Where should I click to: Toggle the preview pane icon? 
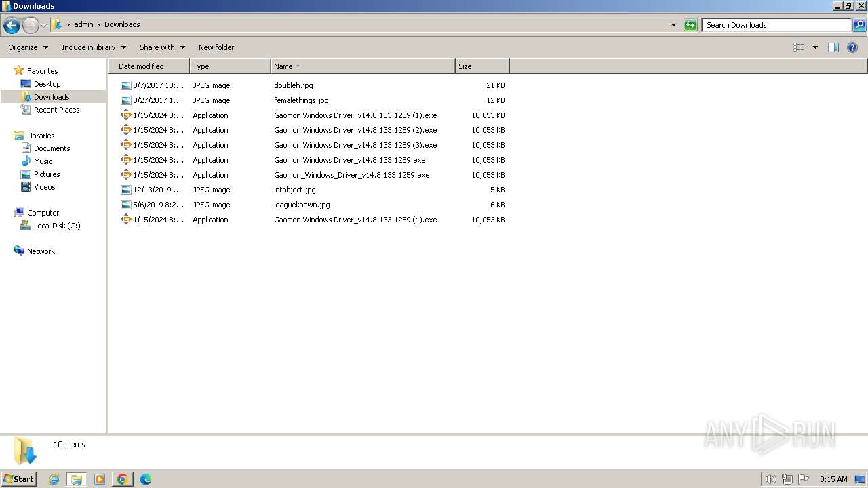[x=833, y=47]
